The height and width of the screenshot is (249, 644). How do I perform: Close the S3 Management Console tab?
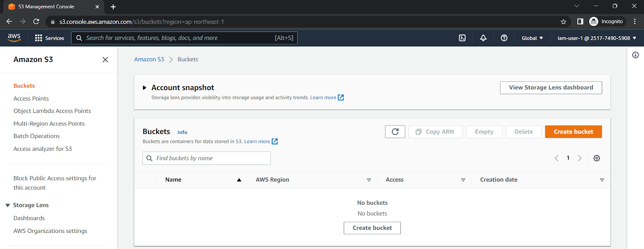point(97,7)
